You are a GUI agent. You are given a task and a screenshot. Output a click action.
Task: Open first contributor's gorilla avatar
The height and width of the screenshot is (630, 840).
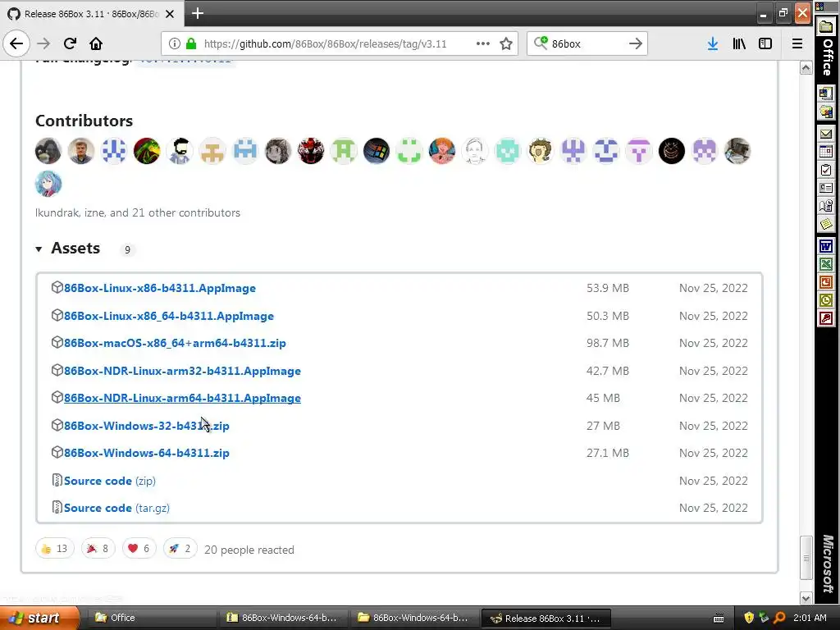pos(48,151)
